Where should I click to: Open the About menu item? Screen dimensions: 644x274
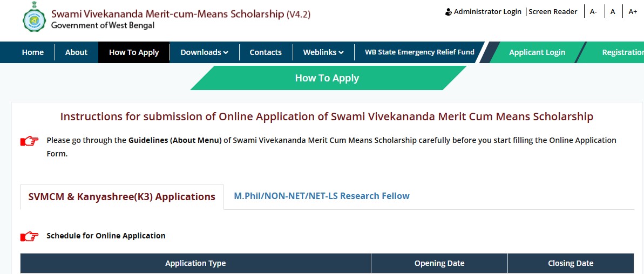click(77, 52)
